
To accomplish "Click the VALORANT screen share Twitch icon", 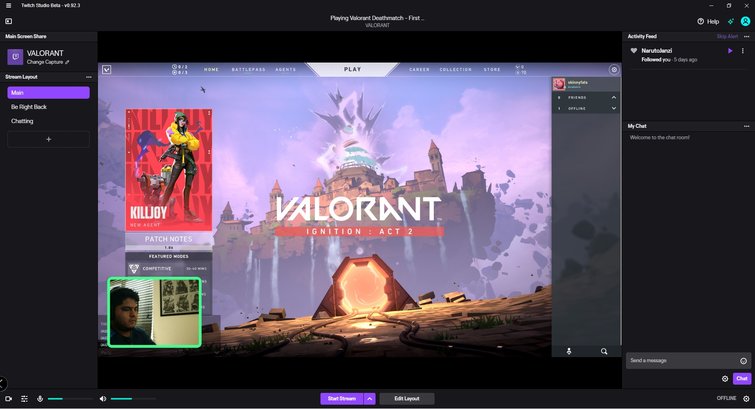I will click(x=15, y=57).
